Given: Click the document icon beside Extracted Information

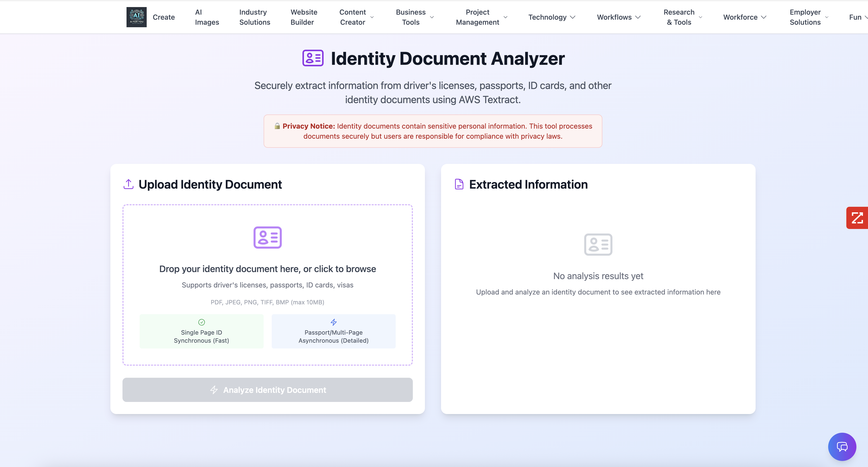Looking at the screenshot, I should pos(459,184).
